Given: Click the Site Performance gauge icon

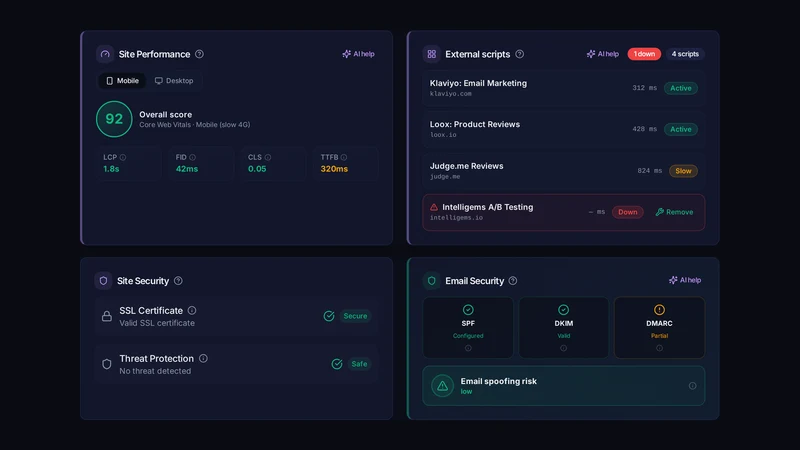Looking at the screenshot, I should point(105,54).
